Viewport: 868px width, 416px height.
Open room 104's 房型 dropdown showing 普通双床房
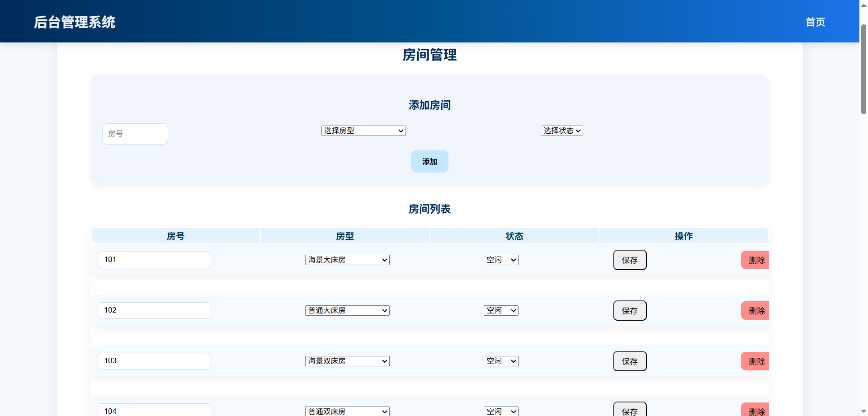point(347,411)
